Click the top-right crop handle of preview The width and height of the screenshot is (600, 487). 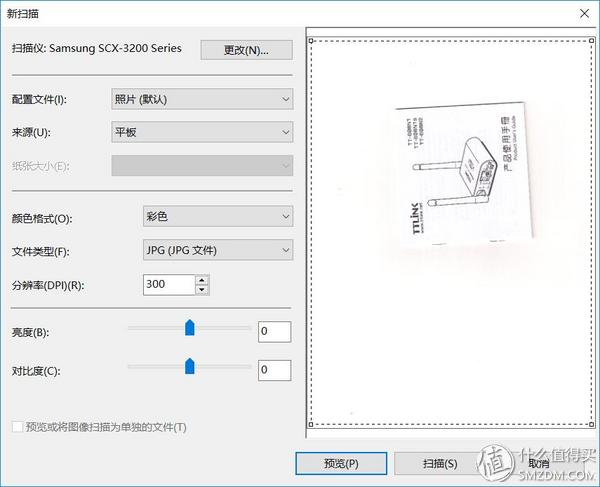[x=592, y=40]
